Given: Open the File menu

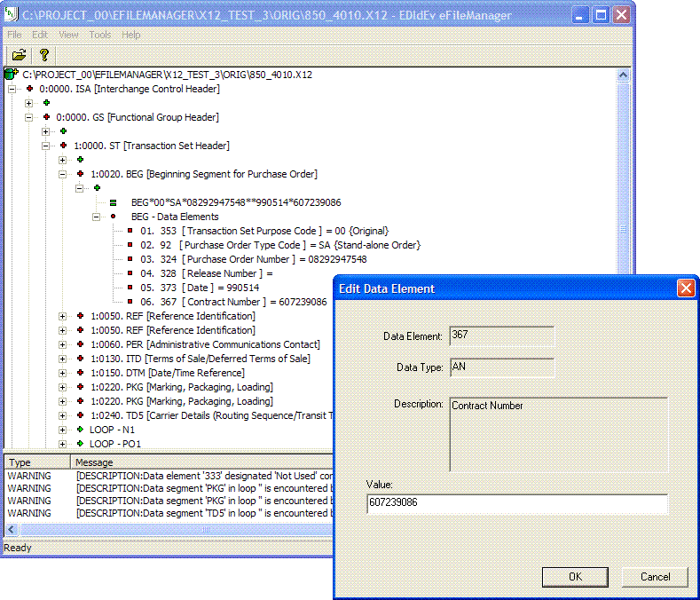Looking at the screenshot, I should pyautogui.click(x=15, y=35).
